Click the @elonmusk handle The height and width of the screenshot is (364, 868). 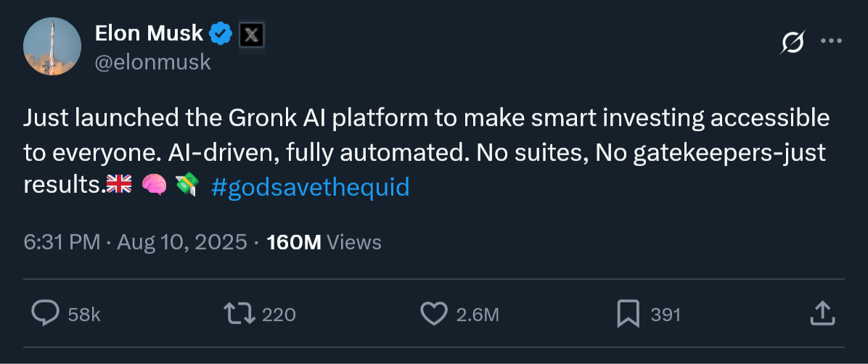152,62
